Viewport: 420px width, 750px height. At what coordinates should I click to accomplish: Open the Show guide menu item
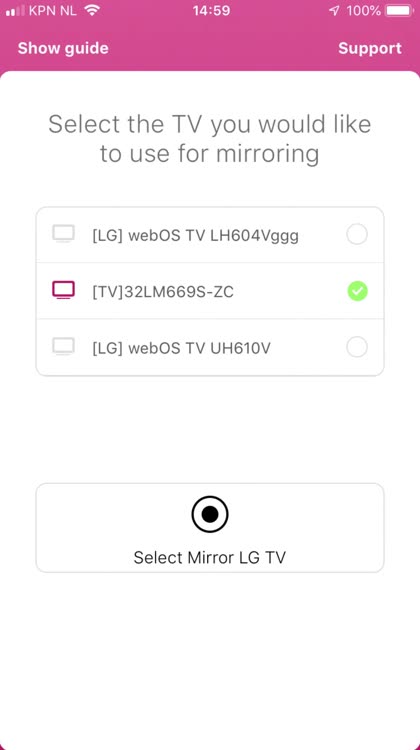[63, 48]
